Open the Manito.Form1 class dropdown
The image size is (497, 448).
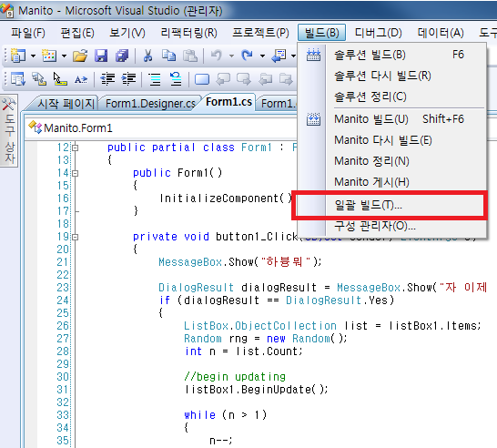161,128
